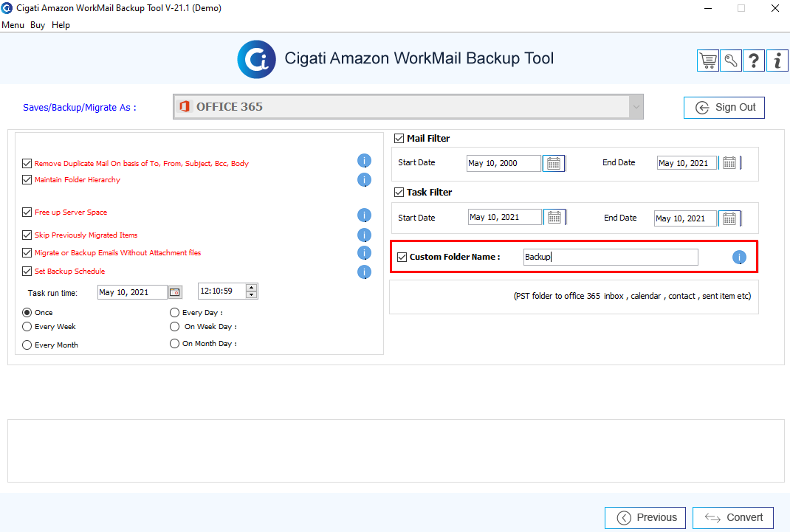Click the PST folder to office 365 note
Image resolution: width=790 pixels, height=532 pixels.
[x=632, y=297]
